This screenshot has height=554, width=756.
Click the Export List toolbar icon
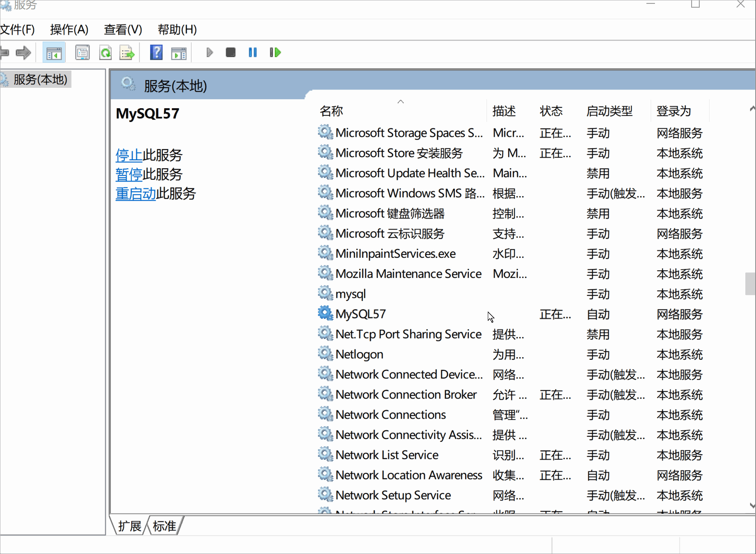click(x=127, y=53)
